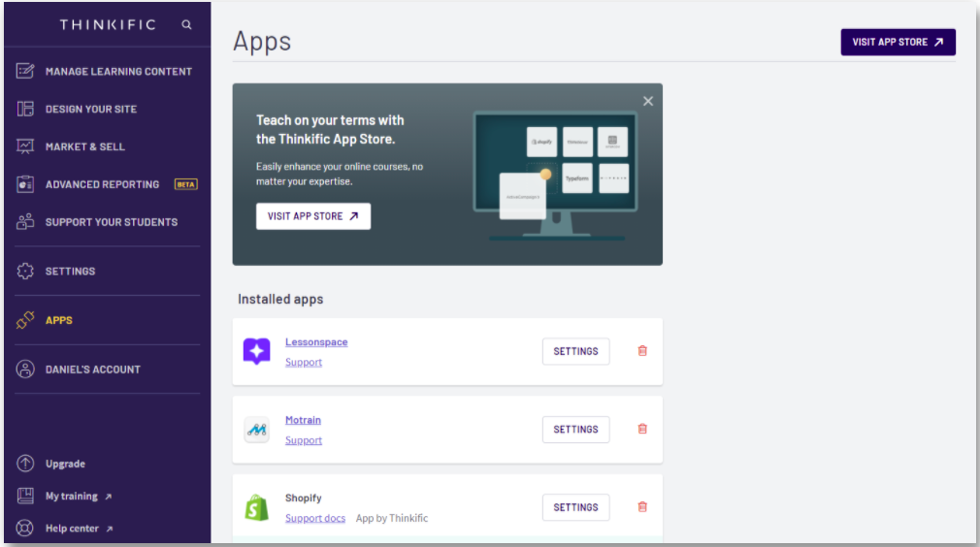Screen dimensions: 980x547
Task: Click the trash icon for Motrain
Action: pyautogui.click(x=642, y=429)
